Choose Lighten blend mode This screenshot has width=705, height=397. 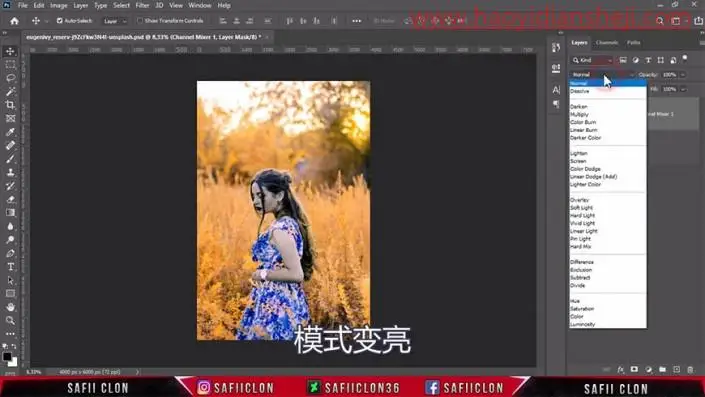(x=579, y=153)
